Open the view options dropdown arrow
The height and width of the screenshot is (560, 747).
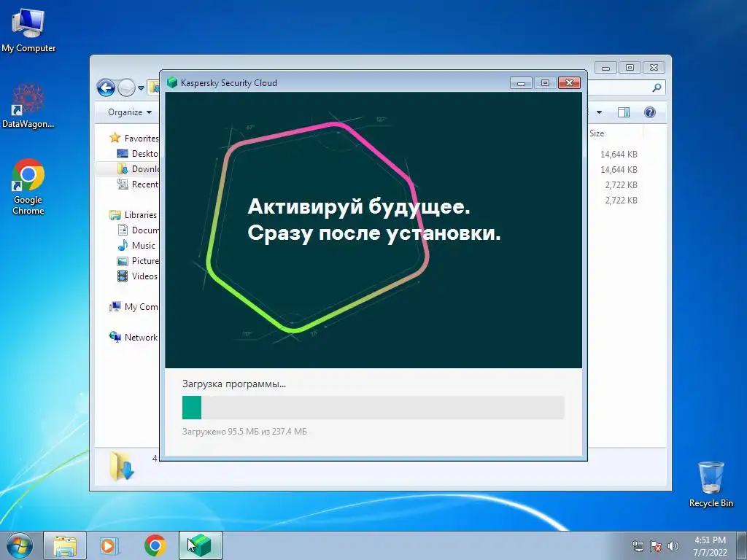(x=600, y=112)
